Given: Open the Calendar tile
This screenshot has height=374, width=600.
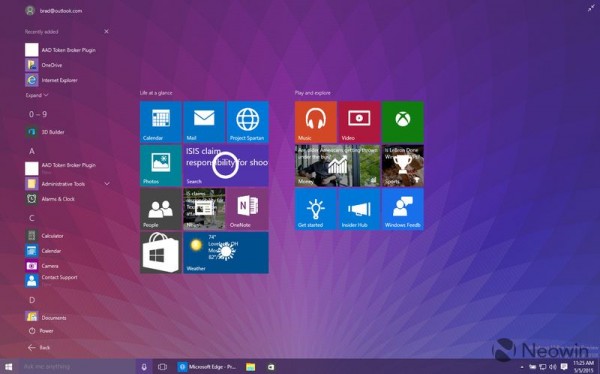Looking at the screenshot, I should point(161,122).
